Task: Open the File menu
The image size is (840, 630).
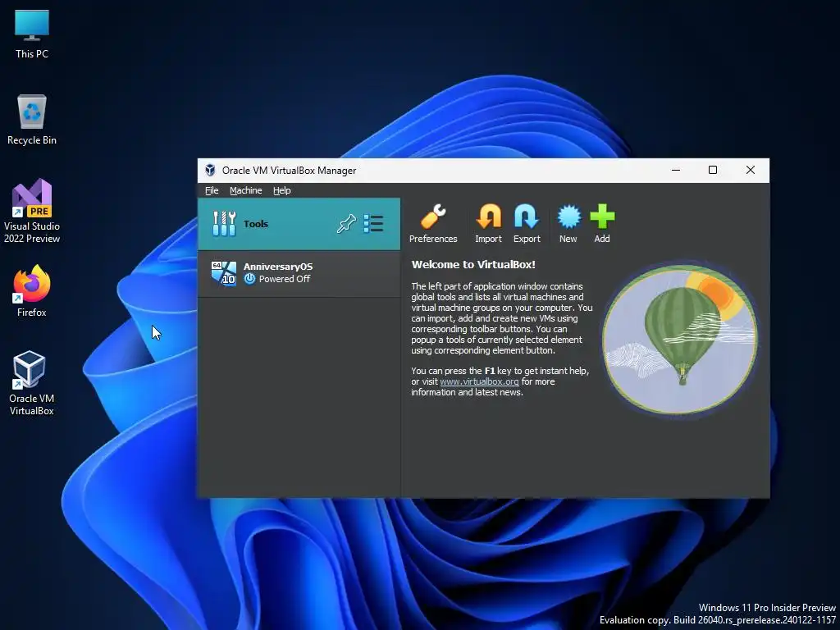Action: pos(212,190)
